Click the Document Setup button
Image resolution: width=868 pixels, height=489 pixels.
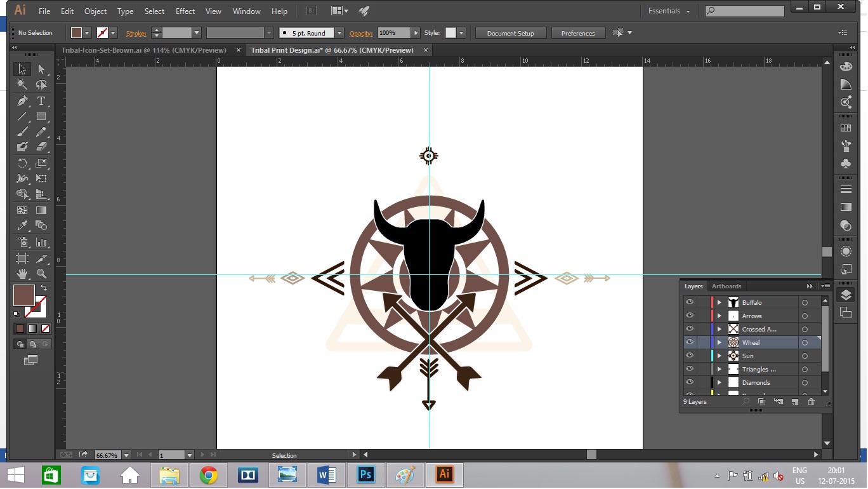click(x=511, y=33)
